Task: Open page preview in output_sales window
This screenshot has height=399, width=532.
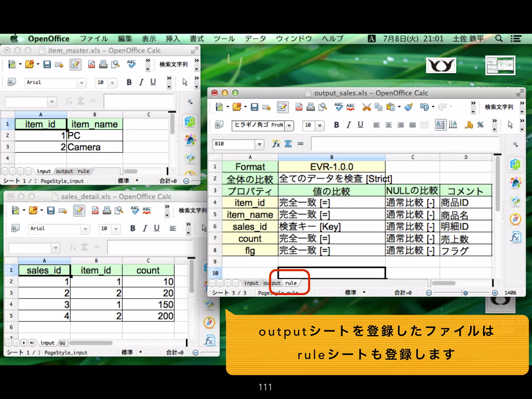Action: tap(322, 107)
